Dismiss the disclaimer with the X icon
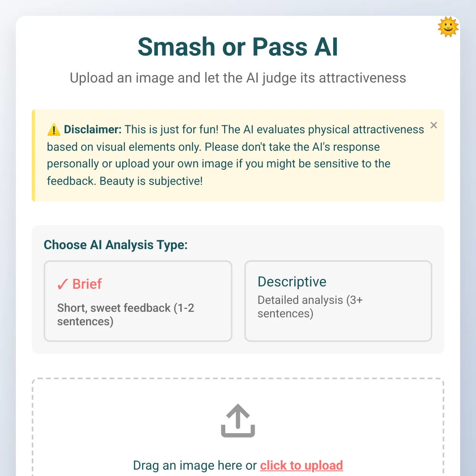 (x=434, y=125)
